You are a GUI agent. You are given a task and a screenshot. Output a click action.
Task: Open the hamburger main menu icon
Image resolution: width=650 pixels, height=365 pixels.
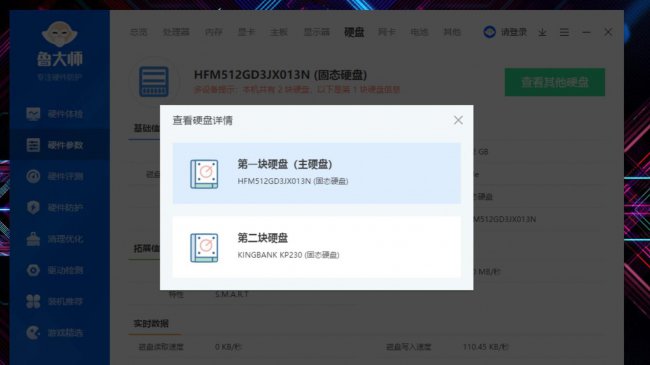tap(564, 32)
